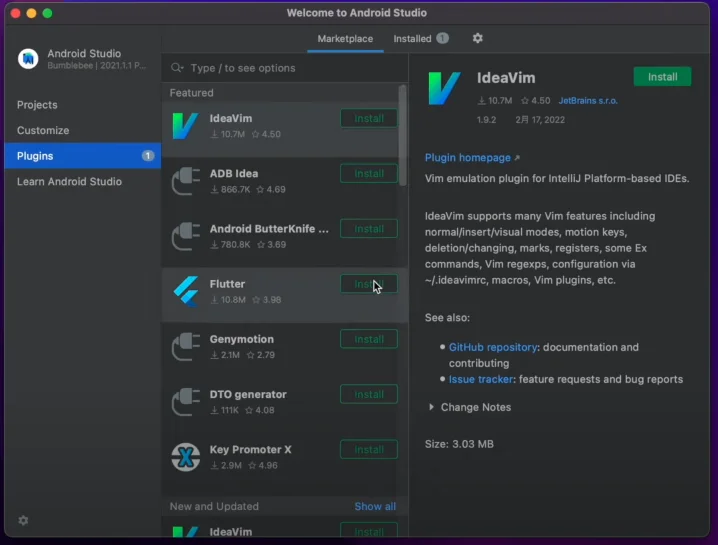Select the Key Promoter X plugin name
Screen dimensions: 718x545
tap(250, 450)
